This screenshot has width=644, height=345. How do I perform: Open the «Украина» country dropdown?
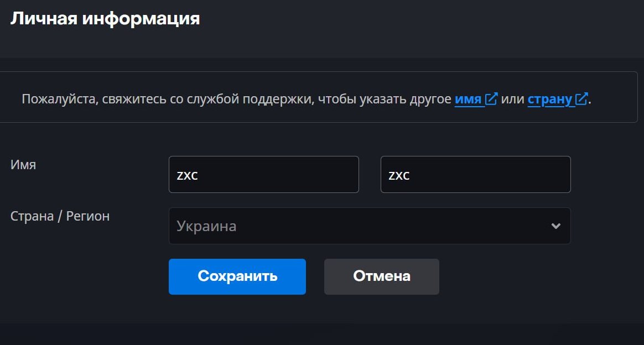(370, 226)
